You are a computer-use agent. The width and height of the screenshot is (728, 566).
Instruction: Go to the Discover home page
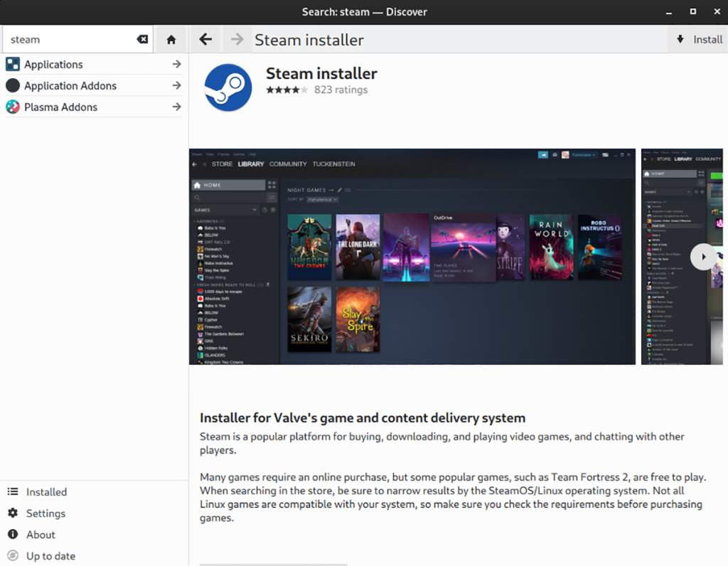pyautogui.click(x=171, y=40)
